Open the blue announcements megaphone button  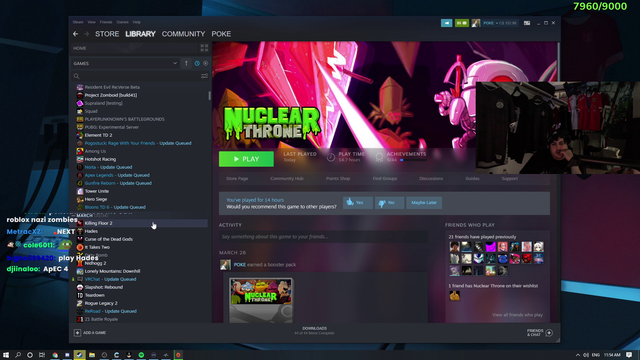(447, 23)
